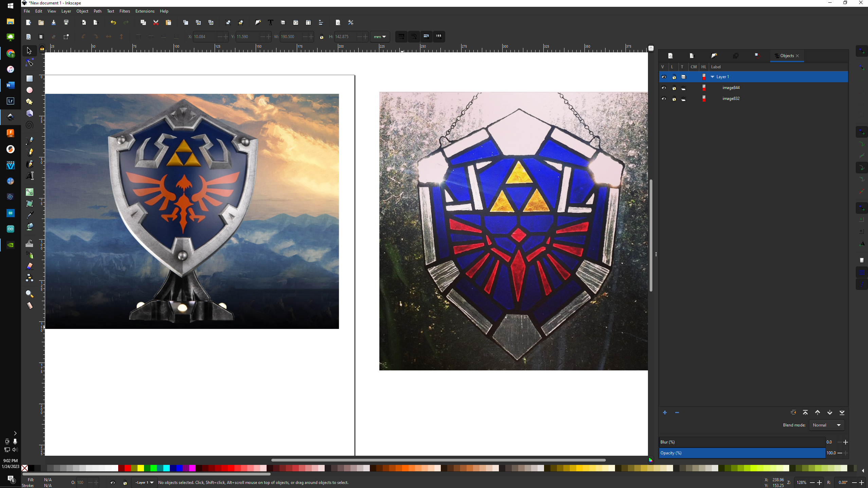Viewport: 868px width, 488px height.
Task: Click the Cut scissors icon
Action: coord(156,22)
